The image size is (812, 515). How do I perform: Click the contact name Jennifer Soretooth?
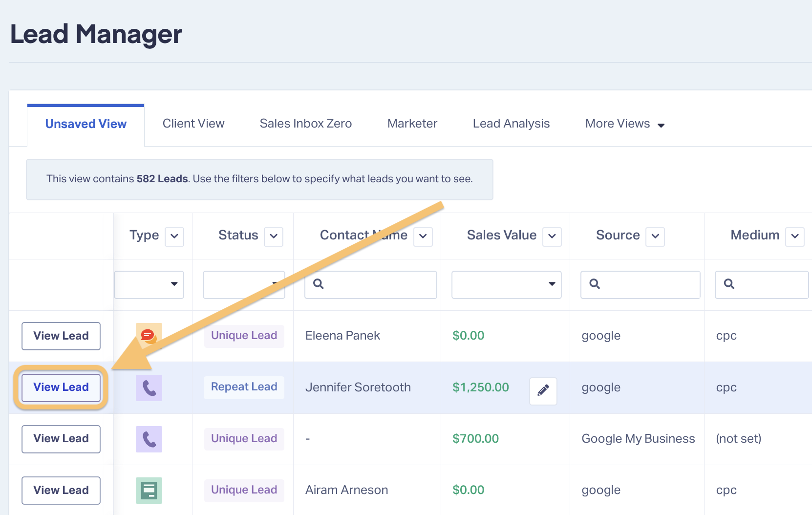pyautogui.click(x=358, y=387)
